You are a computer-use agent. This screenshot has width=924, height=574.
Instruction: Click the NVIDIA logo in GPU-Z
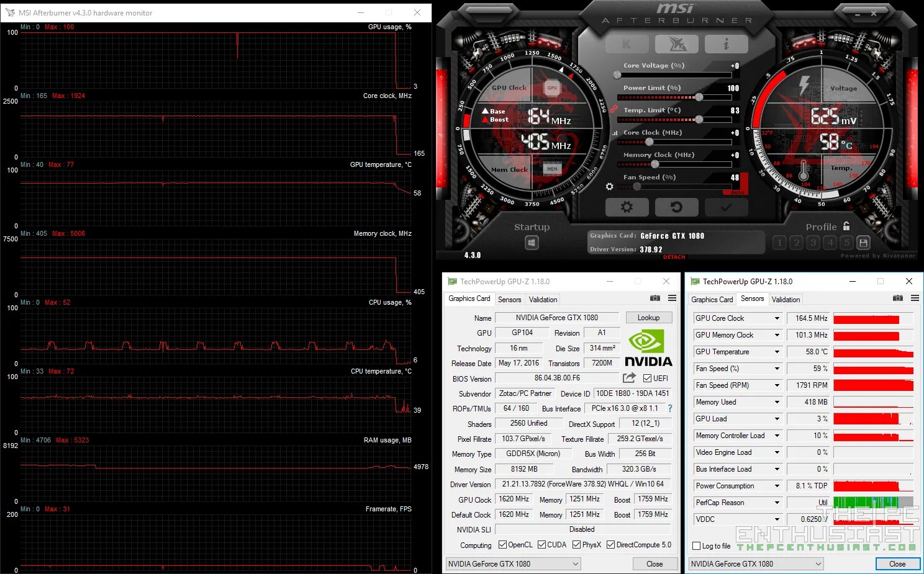point(648,348)
